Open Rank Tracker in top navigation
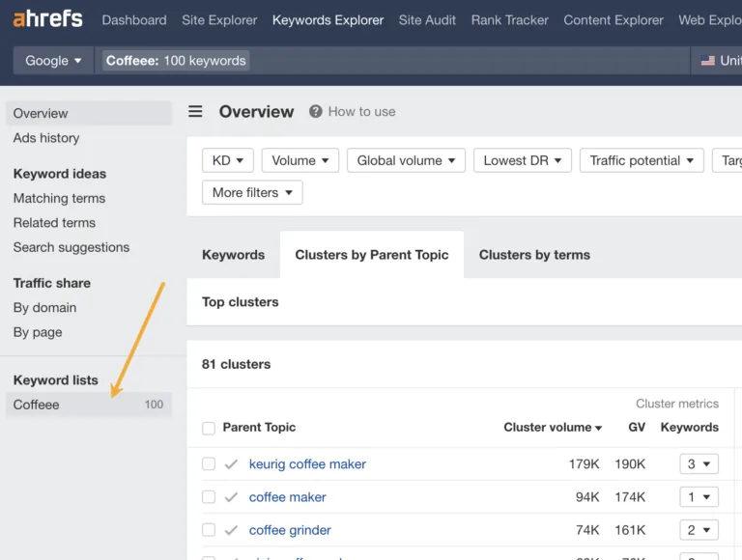This screenshot has width=742, height=560. [x=510, y=20]
